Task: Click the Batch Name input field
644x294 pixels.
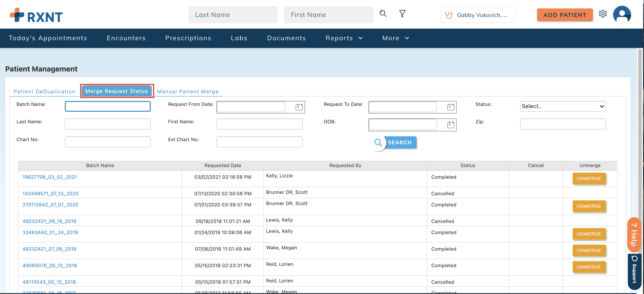Action: (108, 106)
